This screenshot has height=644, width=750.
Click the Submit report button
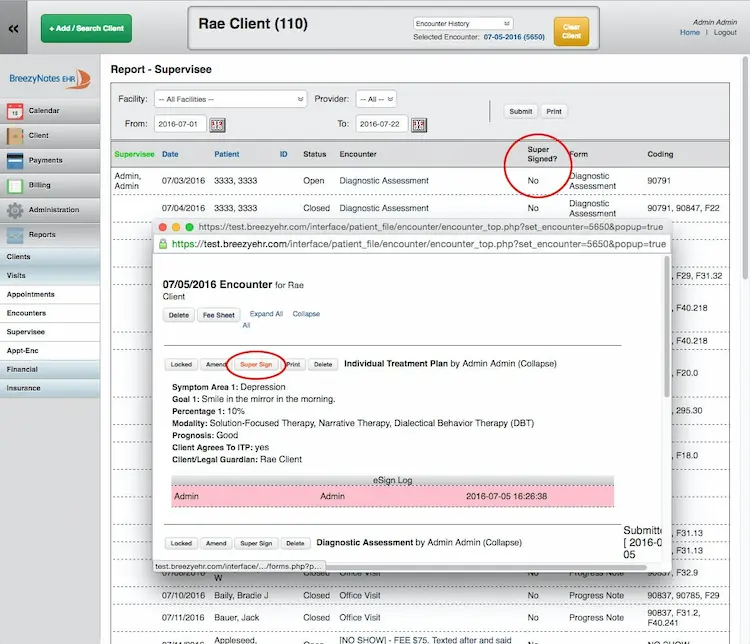click(520, 111)
